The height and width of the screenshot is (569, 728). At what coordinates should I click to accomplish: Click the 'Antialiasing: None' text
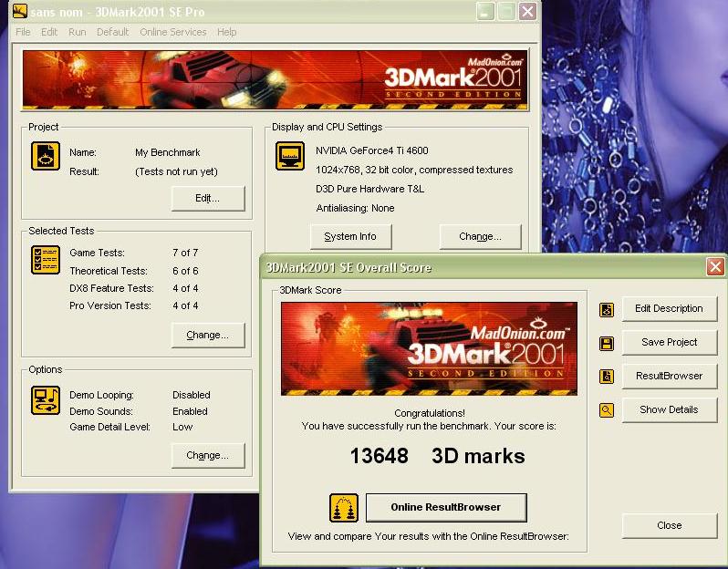coord(355,209)
